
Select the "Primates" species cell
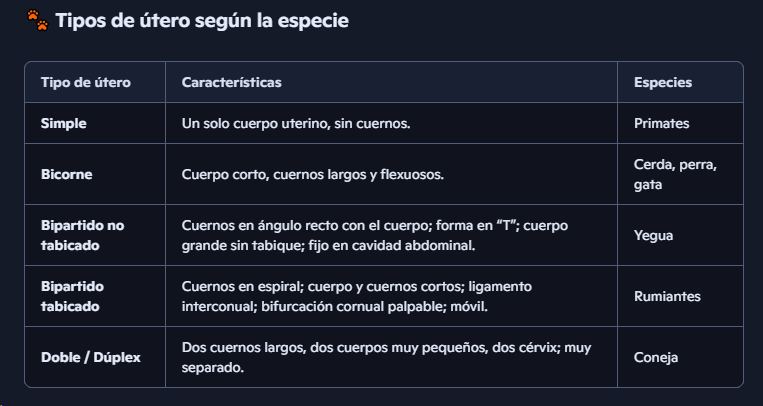click(662, 123)
